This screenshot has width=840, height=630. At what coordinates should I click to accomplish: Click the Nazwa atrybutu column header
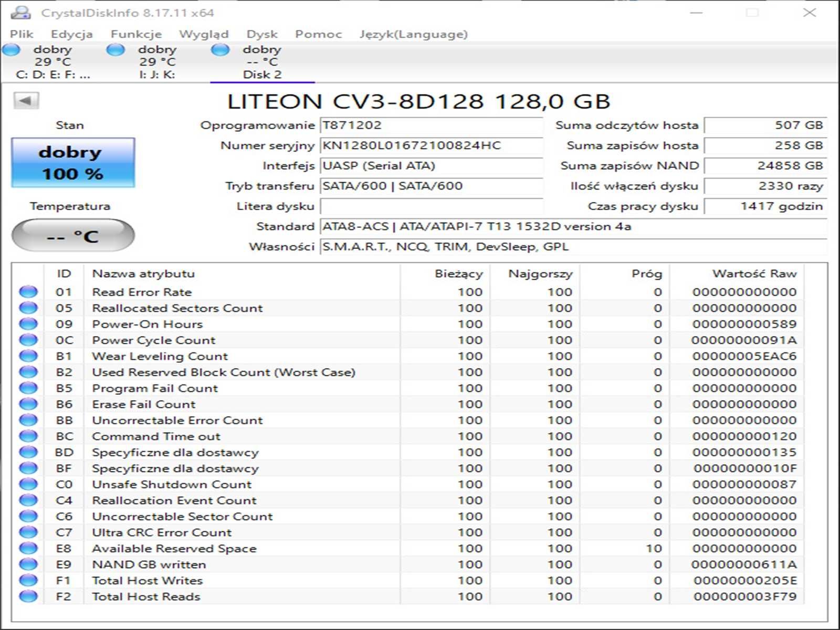pos(241,274)
